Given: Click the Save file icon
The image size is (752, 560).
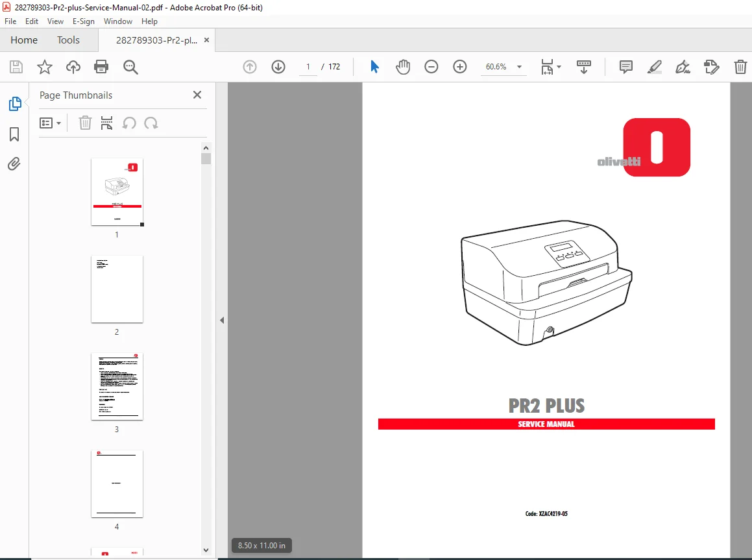Looking at the screenshot, I should pos(16,67).
